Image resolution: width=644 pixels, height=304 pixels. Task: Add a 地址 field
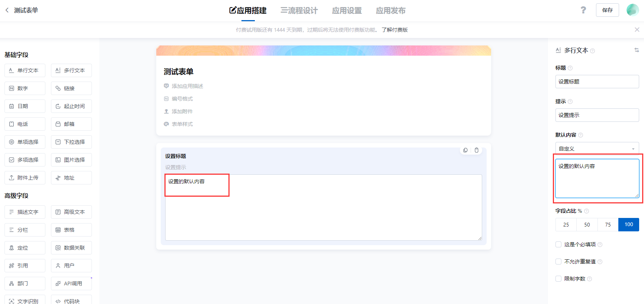[x=71, y=178]
